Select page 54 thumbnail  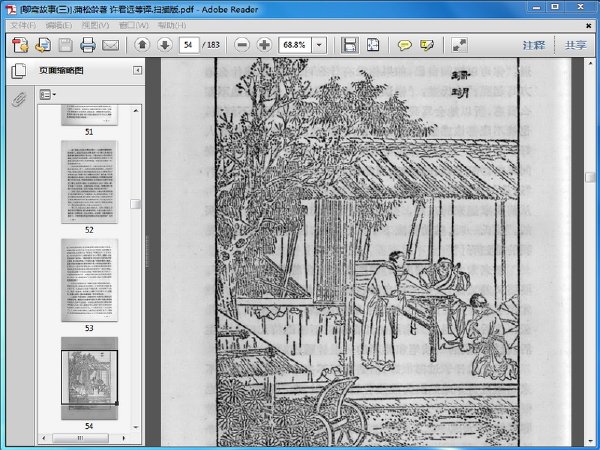(x=89, y=378)
